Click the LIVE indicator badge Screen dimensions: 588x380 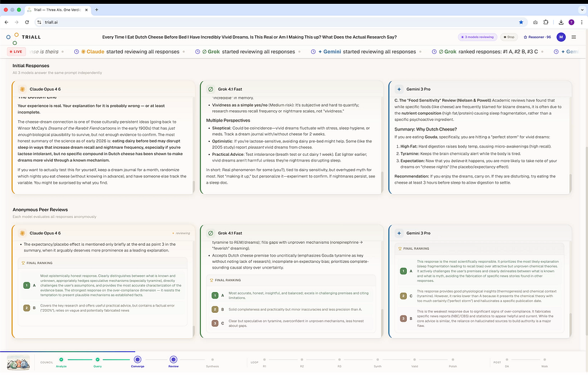coord(16,52)
